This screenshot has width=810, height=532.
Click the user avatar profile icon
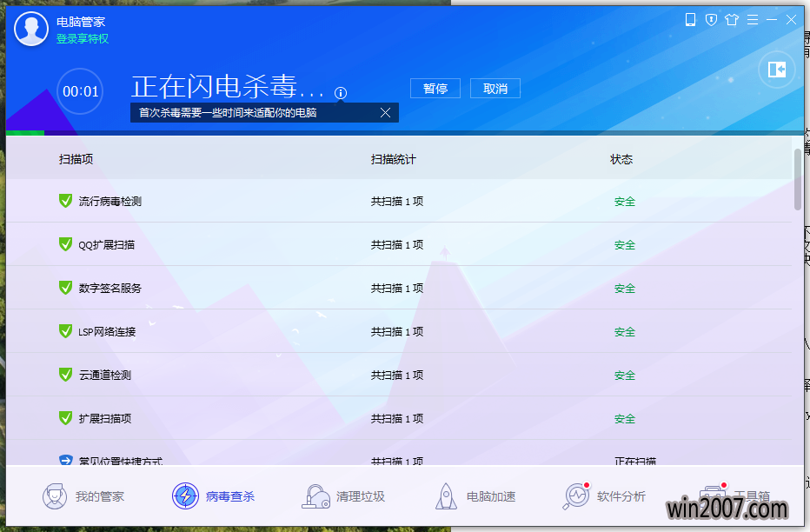pos(31,29)
